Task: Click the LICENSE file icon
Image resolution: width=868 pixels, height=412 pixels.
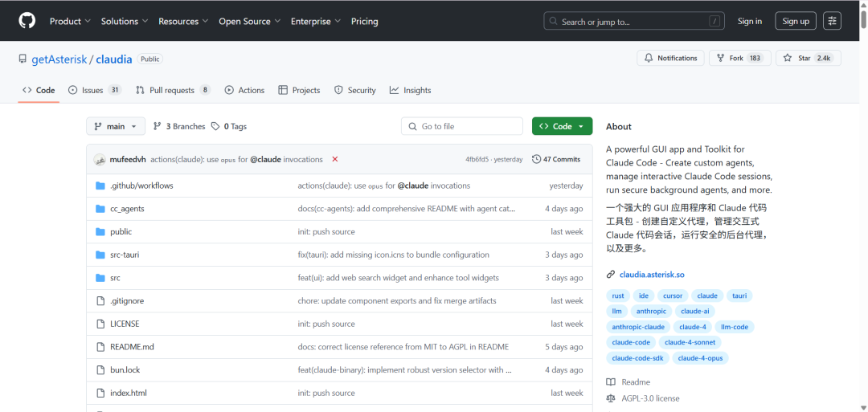Action: point(100,324)
